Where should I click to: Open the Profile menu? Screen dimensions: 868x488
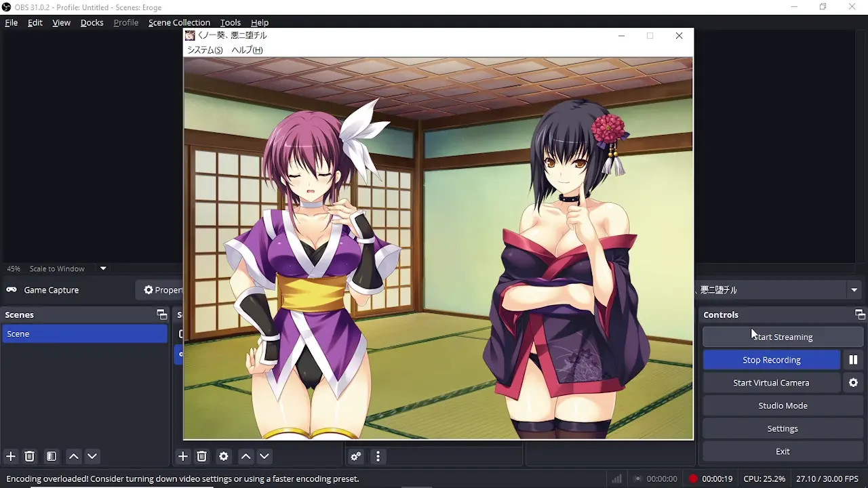click(x=125, y=22)
